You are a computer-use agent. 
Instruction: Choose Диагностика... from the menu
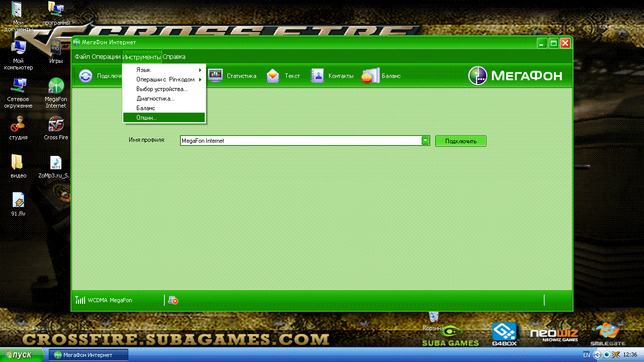164,99
